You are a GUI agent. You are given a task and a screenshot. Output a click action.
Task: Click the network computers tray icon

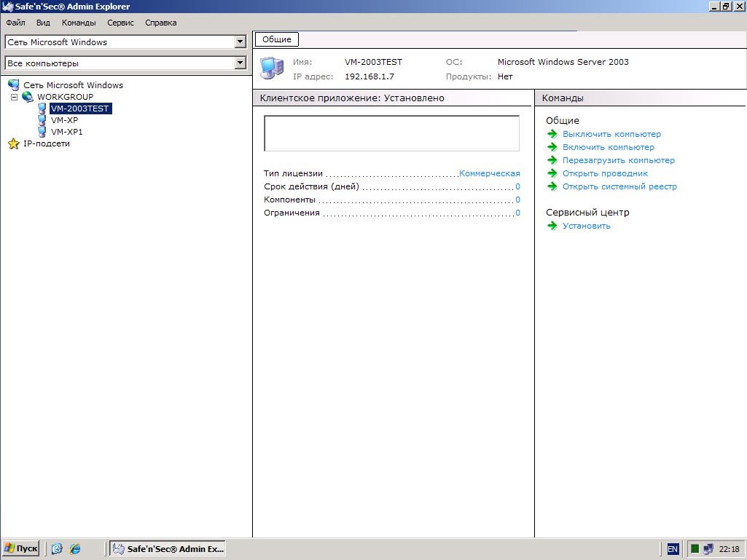pyautogui.click(x=708, y=548)
